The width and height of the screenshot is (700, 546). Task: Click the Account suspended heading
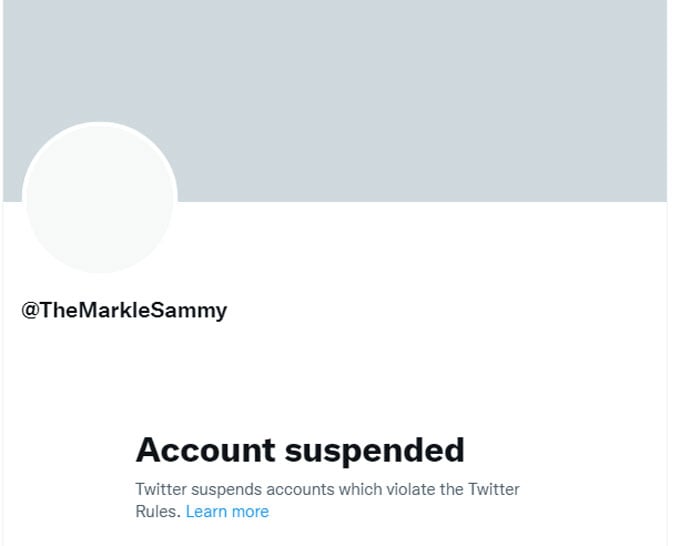coord(300,450)
